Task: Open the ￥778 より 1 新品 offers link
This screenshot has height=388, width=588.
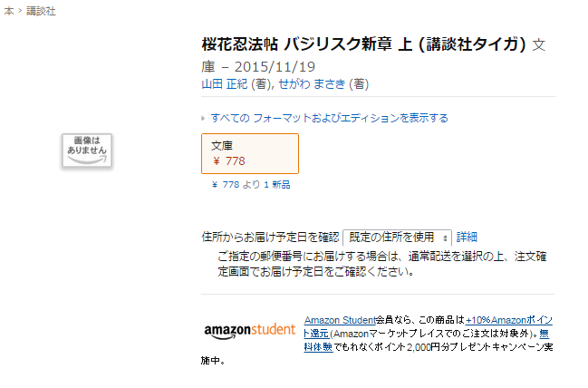Action: point(251,184)
